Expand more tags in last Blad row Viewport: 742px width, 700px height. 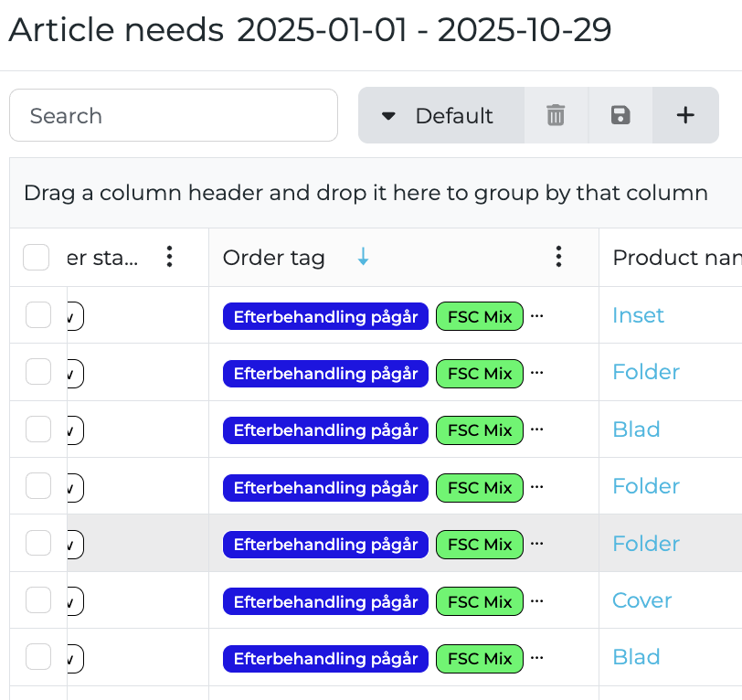[x=537, y=658]
